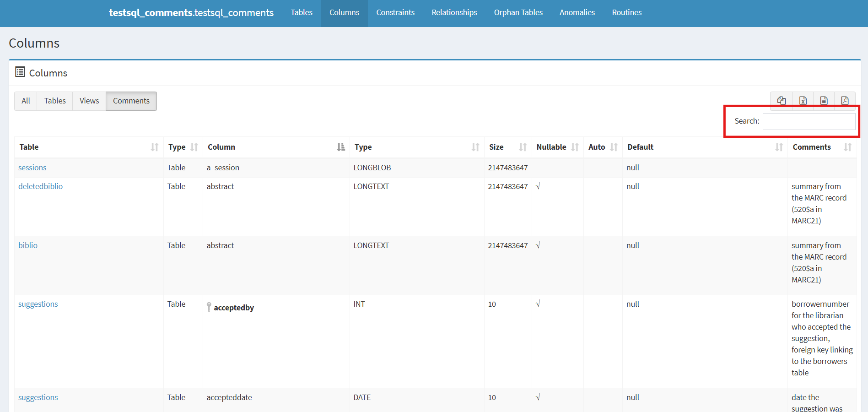Image resolution: width=868 pixels, height=412 pixels.
Task: Sort by the Nullable header
Action: point(557,147)
